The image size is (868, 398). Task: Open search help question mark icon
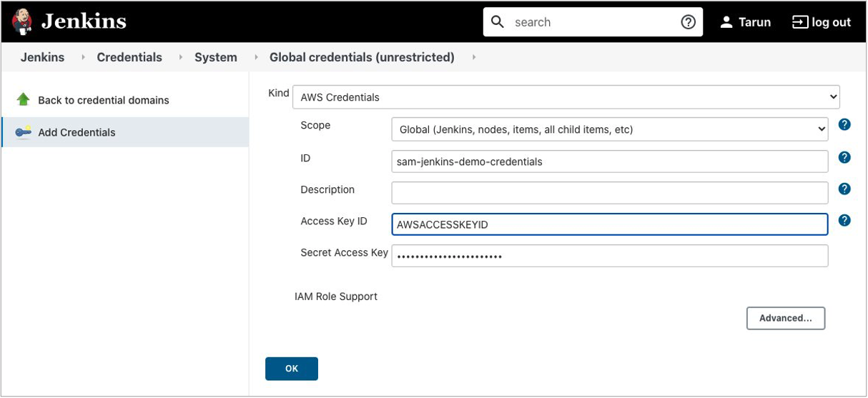point(688,22)
